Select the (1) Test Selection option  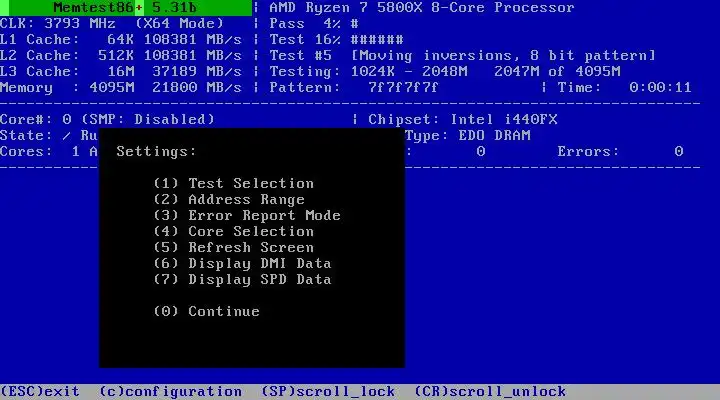(234, 183)
